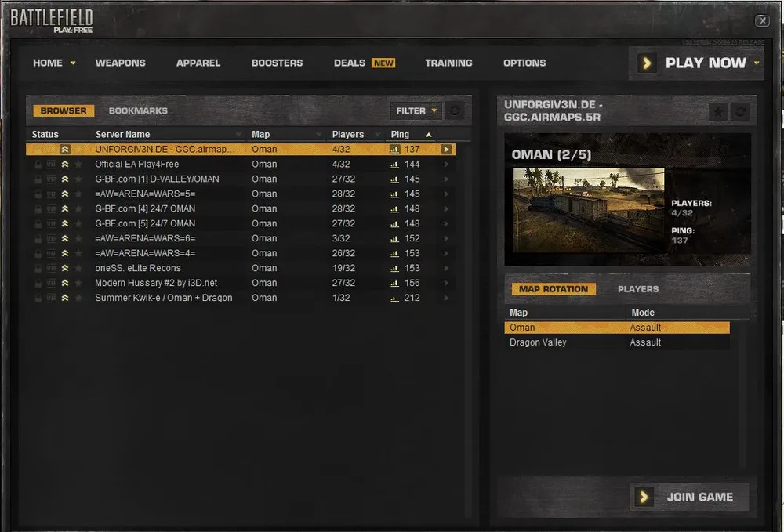The width and height of the screenshot is (784, 532).
Task: Click the JOIN GAME button
Action: coord(689,497)
